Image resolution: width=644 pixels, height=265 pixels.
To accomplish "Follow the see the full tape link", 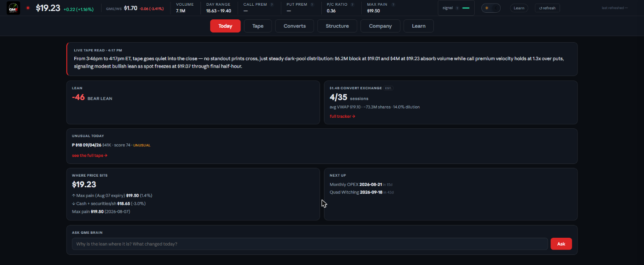I will pyautogui.click(x=90, y=156).
